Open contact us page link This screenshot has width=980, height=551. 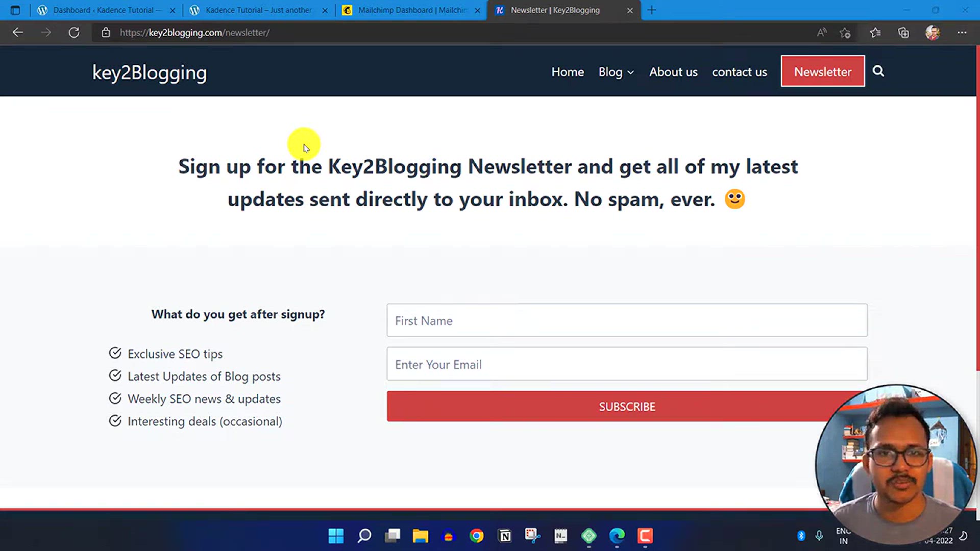tap(740, 72)
